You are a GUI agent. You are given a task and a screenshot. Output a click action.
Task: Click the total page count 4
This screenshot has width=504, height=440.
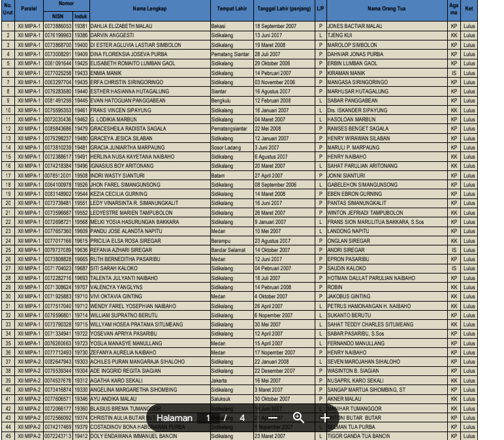tap(242, 418)
